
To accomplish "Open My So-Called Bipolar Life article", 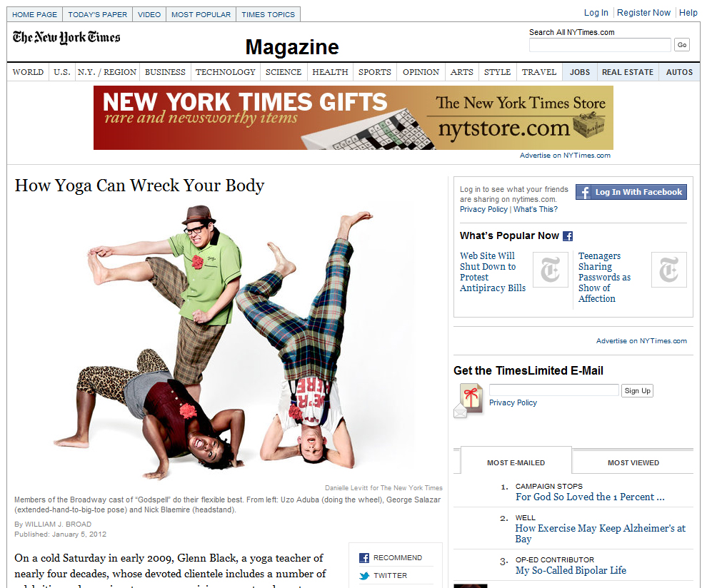I will click(571, 570).
